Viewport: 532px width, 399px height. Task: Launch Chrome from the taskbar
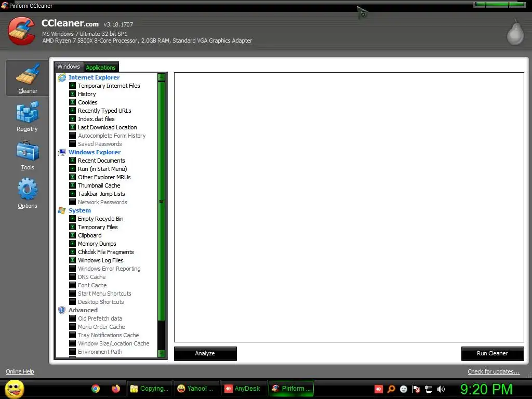[x=96, y=389]
